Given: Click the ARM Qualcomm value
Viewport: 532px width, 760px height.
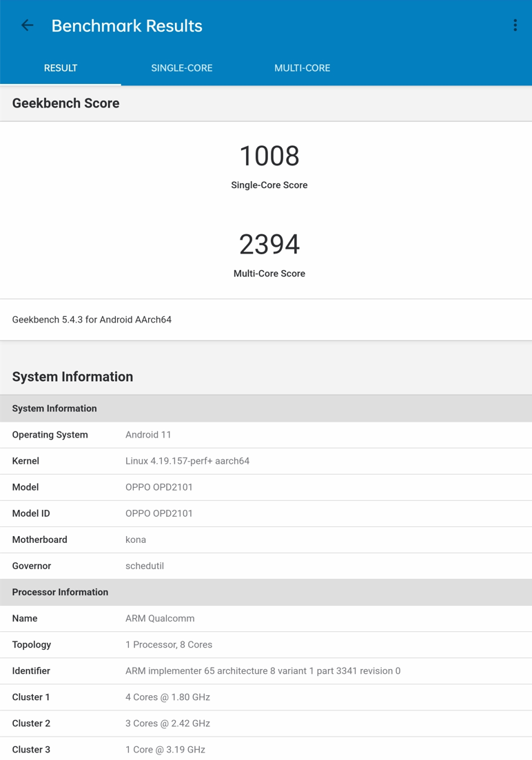Looking at the screenshot, I should click(x=160, y=619).
